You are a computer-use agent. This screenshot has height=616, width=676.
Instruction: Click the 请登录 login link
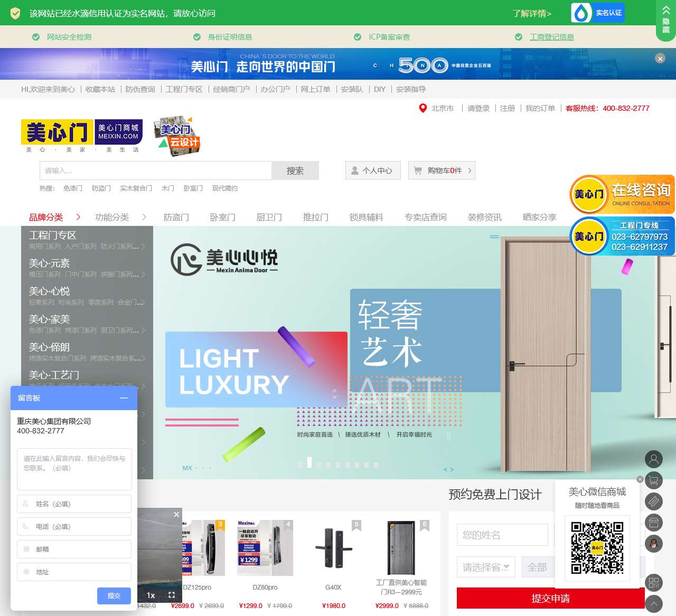478,108
